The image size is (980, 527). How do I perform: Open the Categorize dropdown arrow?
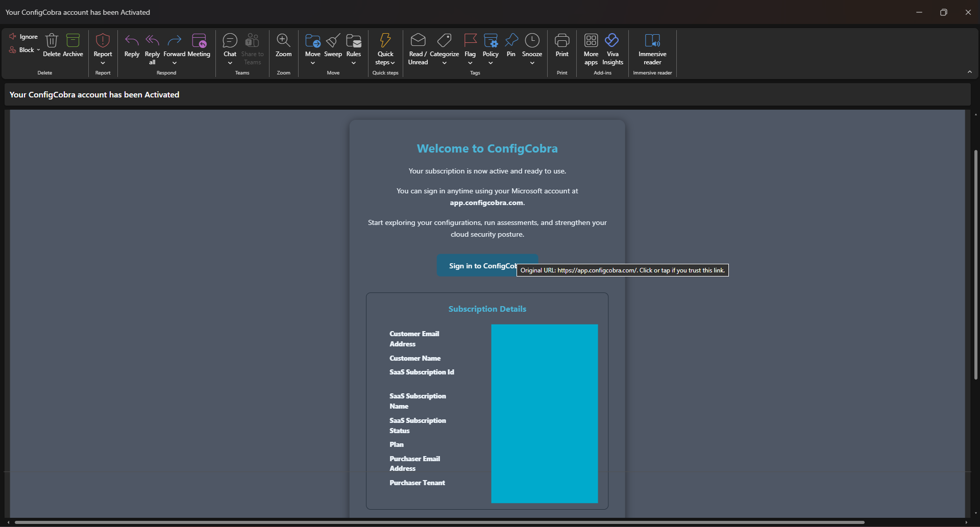click(444, 63)
